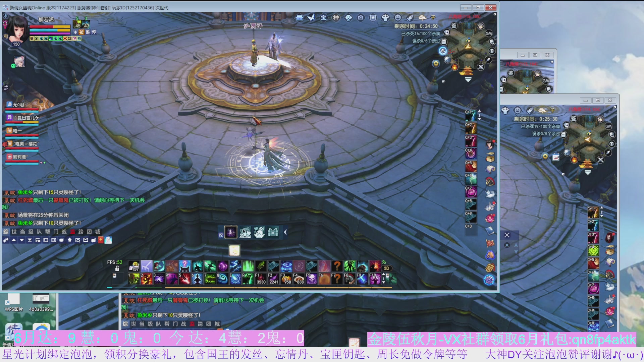Select the 城 city chat tab
This screenshot has width=644, height=362.
pos(98,232)
